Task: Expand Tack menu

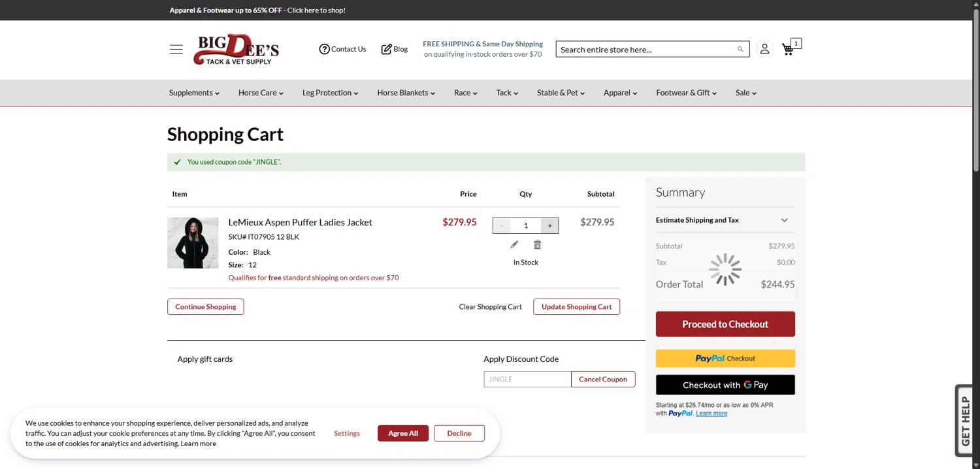Action: [507, 93]
